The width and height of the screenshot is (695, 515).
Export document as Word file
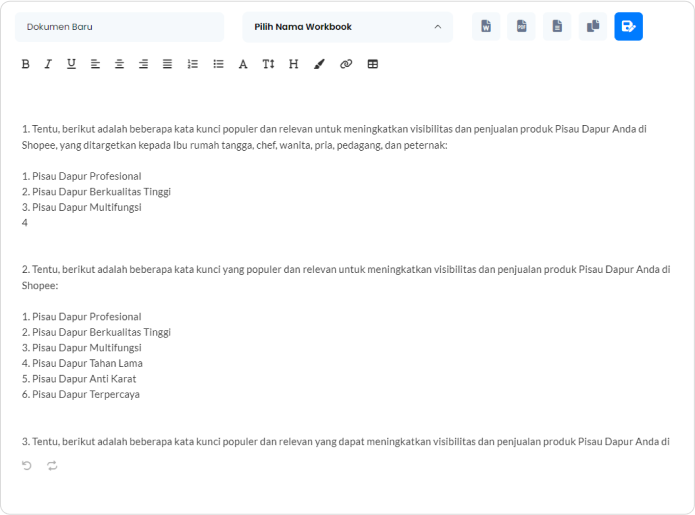[486, 27]
